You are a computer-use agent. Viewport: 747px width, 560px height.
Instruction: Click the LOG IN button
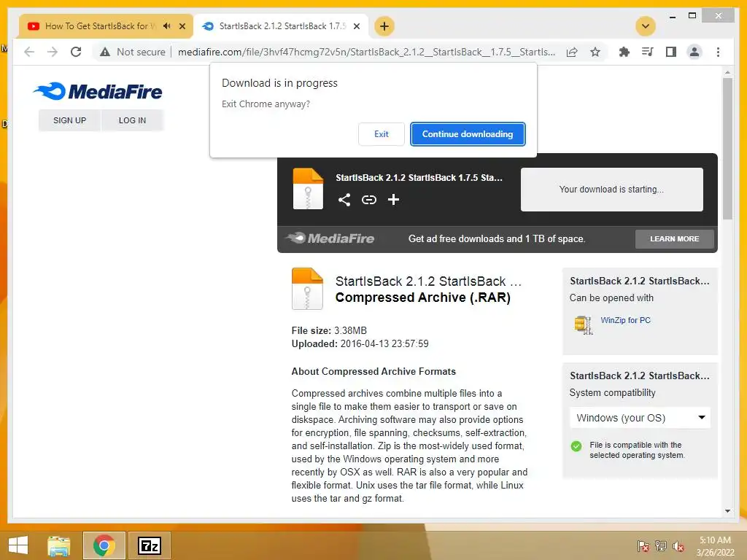click(133, 120)
